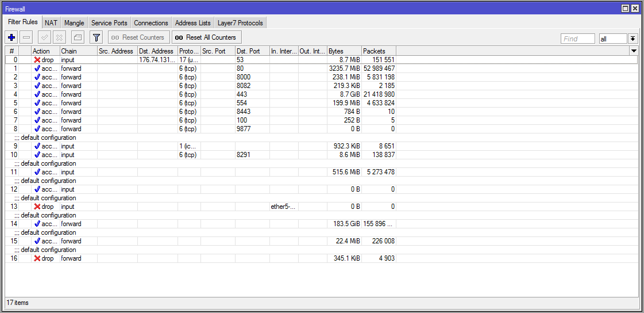Click accept icon on port 100 rule

37,120
